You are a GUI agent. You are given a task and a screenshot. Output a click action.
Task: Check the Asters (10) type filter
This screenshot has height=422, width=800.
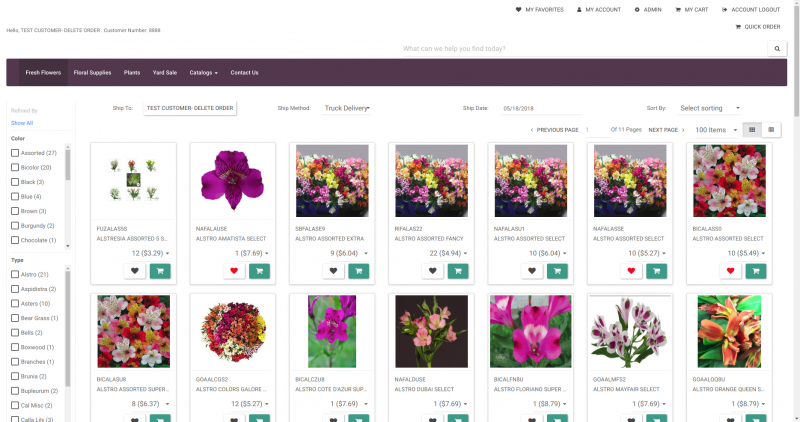[15, 303]
